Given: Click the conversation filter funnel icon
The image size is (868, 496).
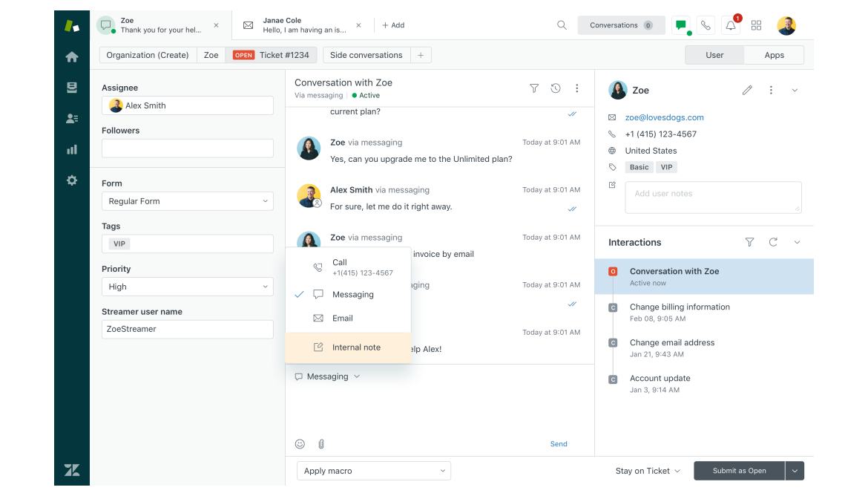Looking at the screenshot, I should [534, 88].
